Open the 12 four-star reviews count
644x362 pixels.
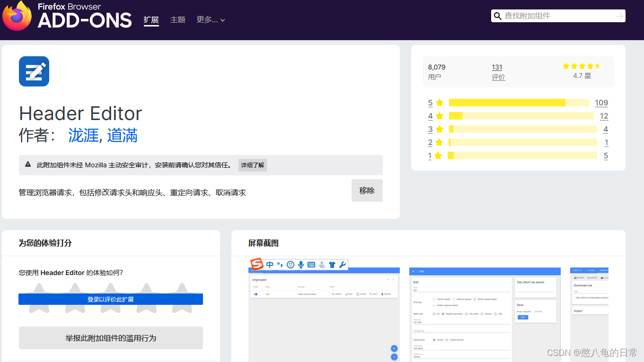604,116
